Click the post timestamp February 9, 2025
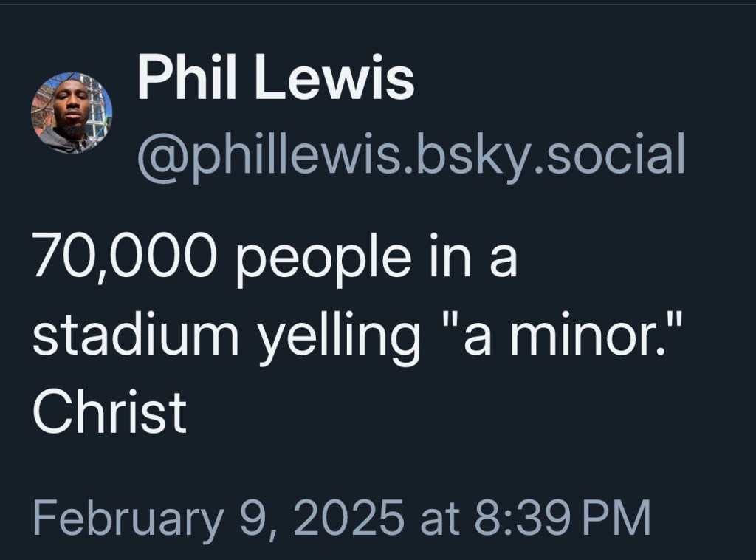Viewport: 756px width, 560px height. coord(341,517)
